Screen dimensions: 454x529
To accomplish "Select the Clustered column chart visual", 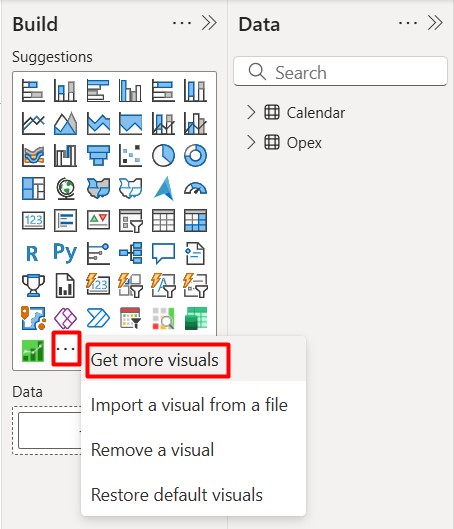I will tap(131, 90).
